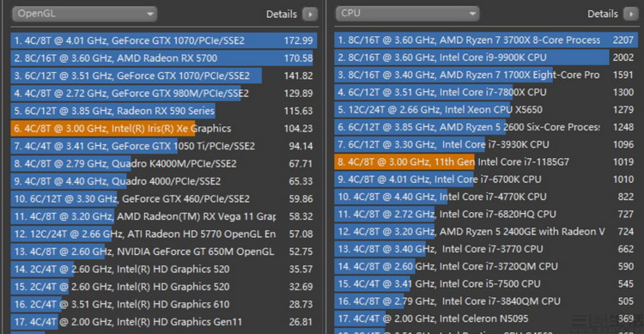Click the OpenGL panel Details arrow icon
Image resolution: width=644 pixels, height=334 pixels.
pyautogui.click(x=310, y=15)
